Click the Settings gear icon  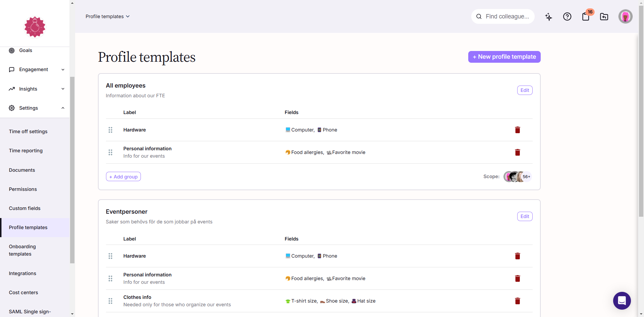[x=12, y=108]
